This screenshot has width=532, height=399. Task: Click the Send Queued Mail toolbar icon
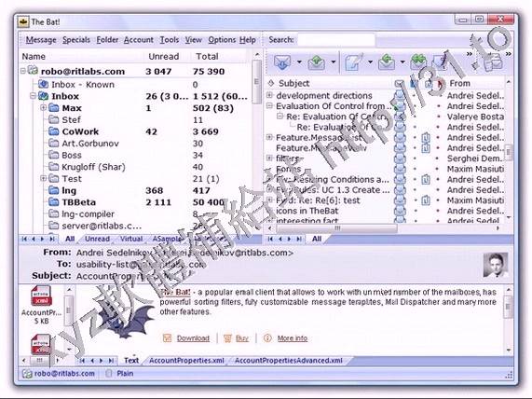(x=316, y=62)
